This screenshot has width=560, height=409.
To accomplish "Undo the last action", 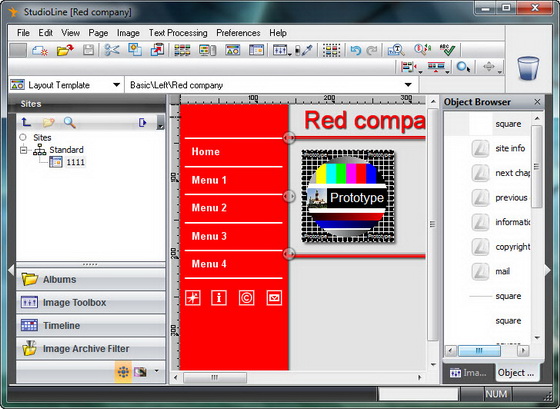I will pyautogui.click(x=356, y=50).
